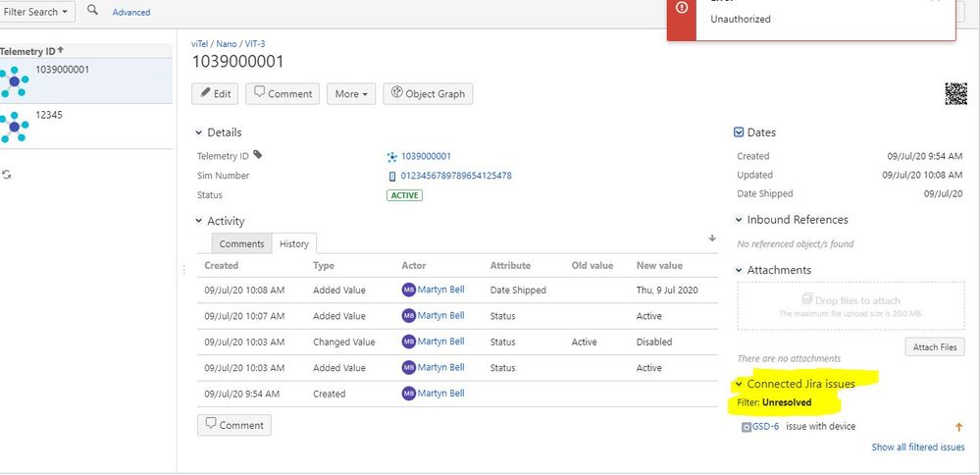Collapse the Connected Jira issues section
The width and height of the screenshot is (980, 475).
(x=740, y=384)
